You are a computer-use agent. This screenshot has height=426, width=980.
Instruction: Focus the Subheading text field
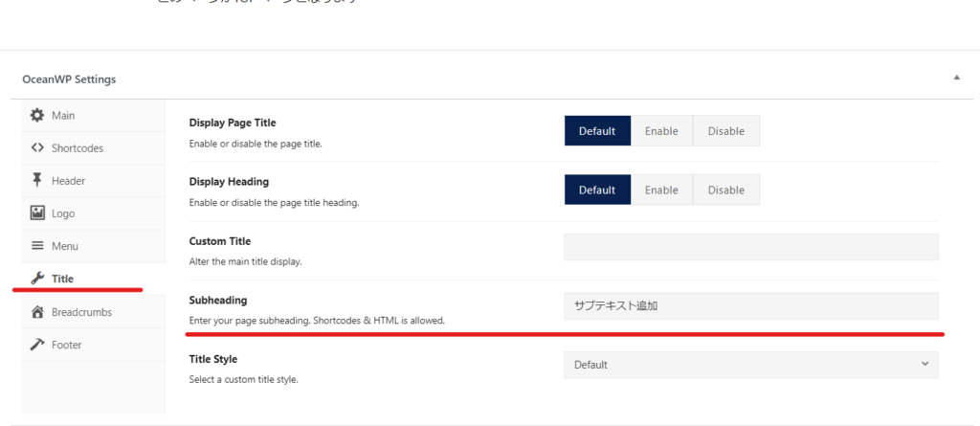click(751, 306)
